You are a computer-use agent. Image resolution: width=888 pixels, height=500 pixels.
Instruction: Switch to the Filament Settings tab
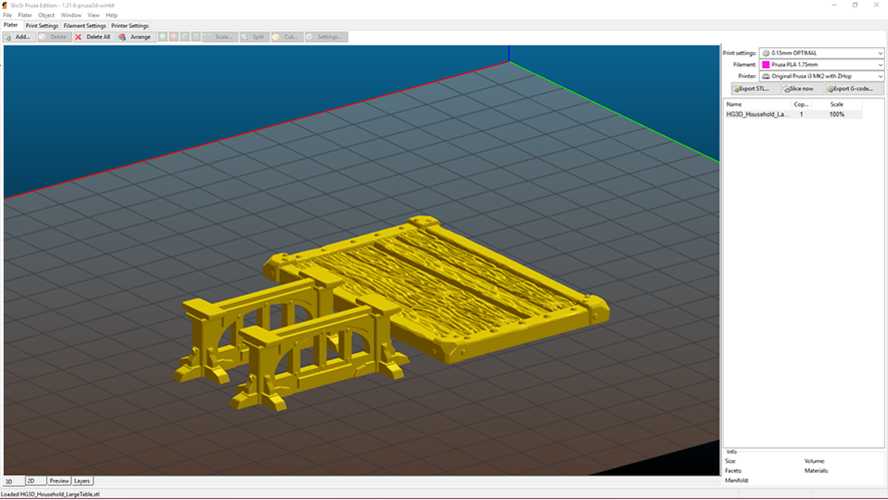coord(84,25)
